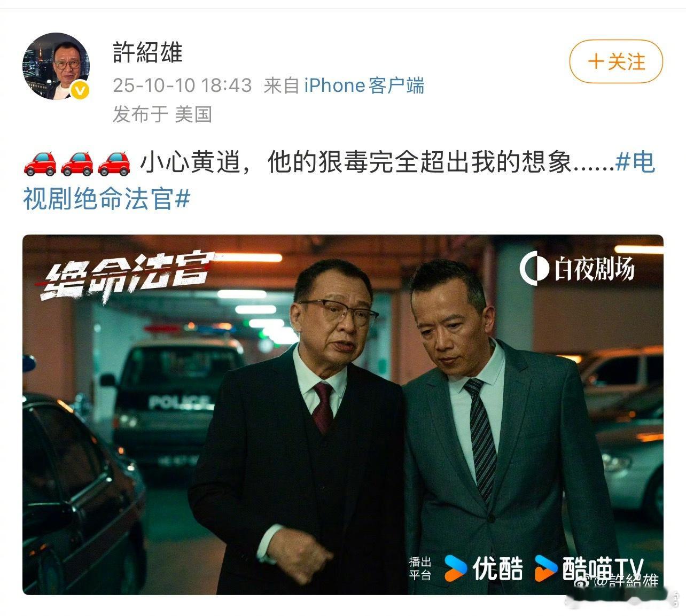Click the third red car emoji
686x616 pixels.
point(114,163)
